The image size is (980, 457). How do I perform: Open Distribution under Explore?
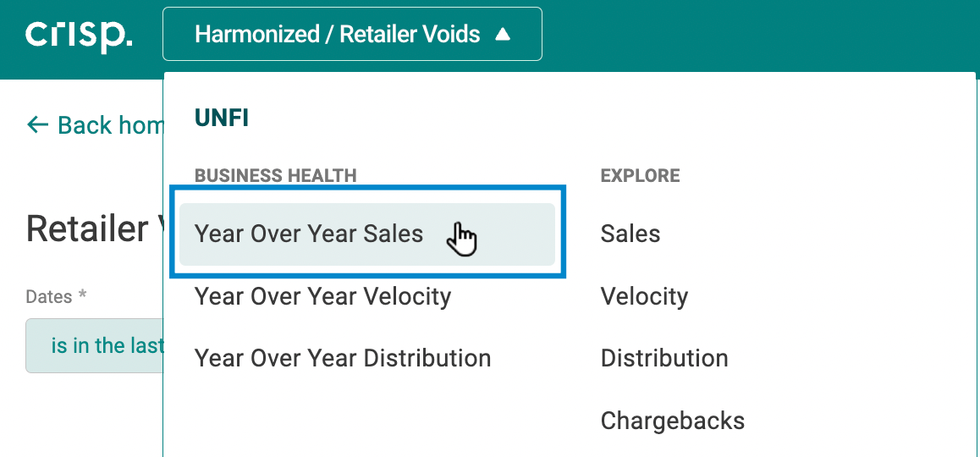(x=663, y=358)
